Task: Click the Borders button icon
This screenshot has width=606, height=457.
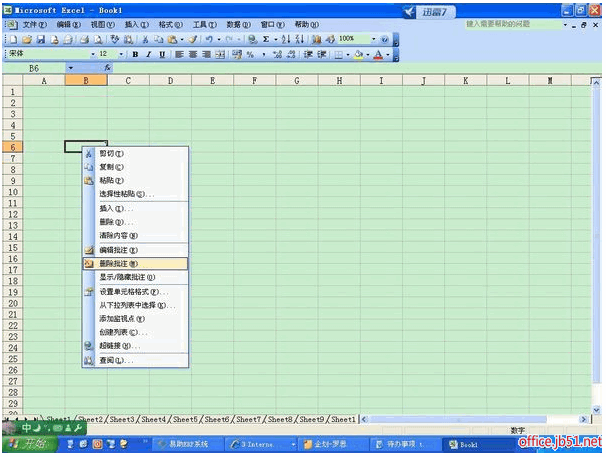Action: pyautogui.click(x=339, y=55)
